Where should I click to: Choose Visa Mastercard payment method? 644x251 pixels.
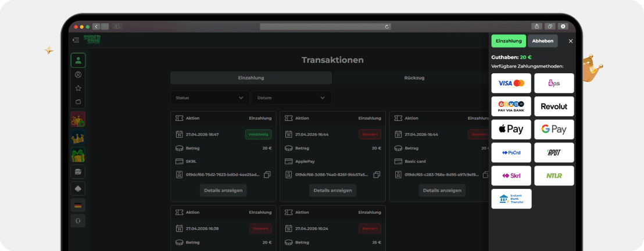coord(511,84)
